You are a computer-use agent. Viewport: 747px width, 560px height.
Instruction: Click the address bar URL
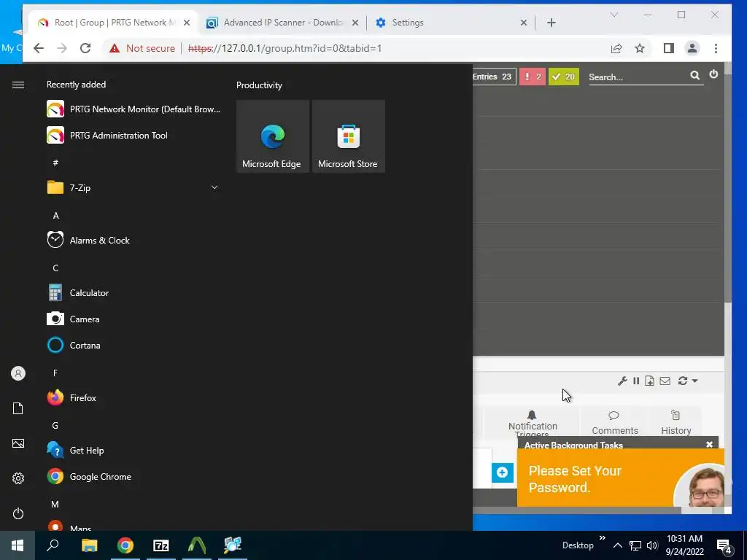tap(285, 48)
